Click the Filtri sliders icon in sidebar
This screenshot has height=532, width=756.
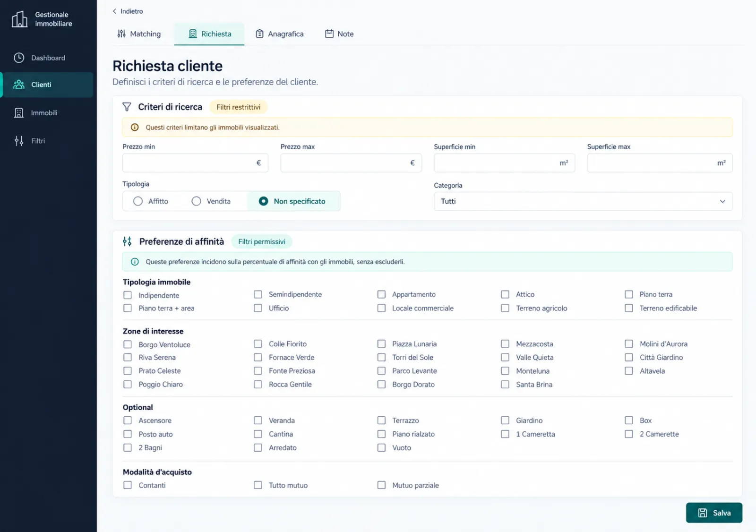point(19,141)
